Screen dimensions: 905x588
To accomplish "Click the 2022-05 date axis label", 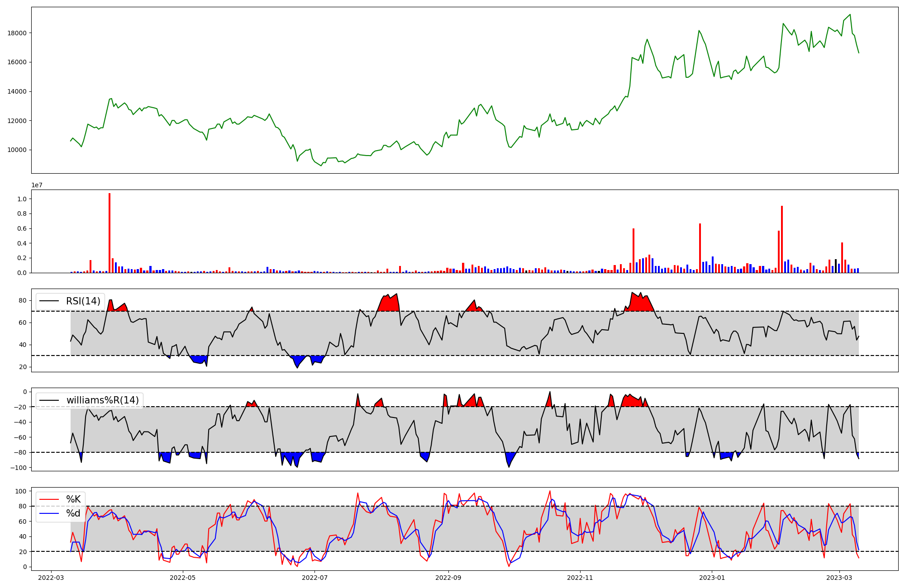I will [x=183, y=578].
